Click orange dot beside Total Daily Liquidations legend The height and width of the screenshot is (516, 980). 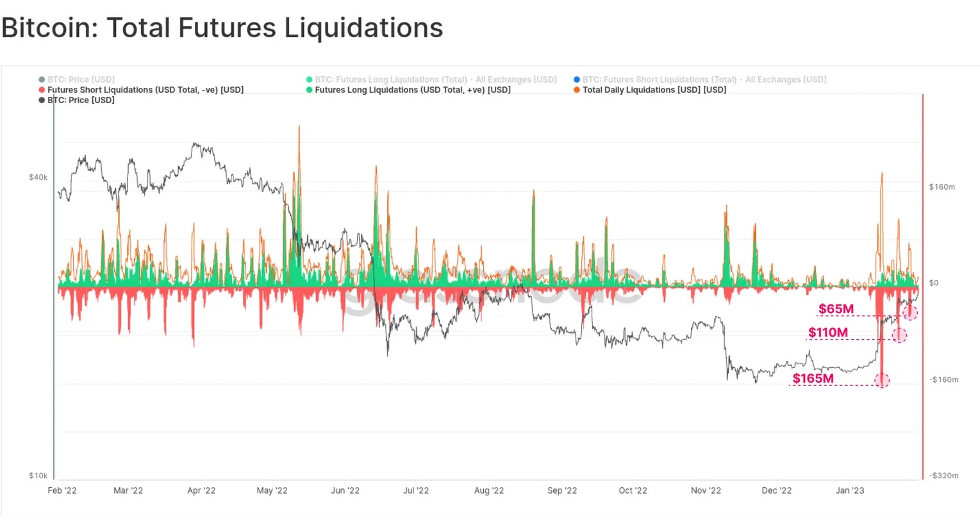[x=577, y=90]
